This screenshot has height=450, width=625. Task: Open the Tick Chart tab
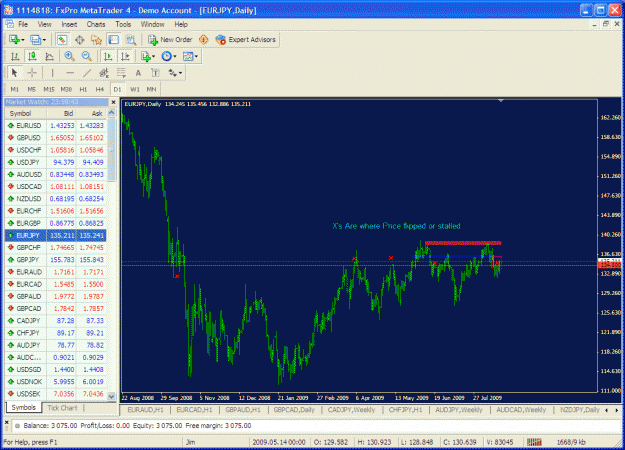pyautogui.click(x=62, y=408)
